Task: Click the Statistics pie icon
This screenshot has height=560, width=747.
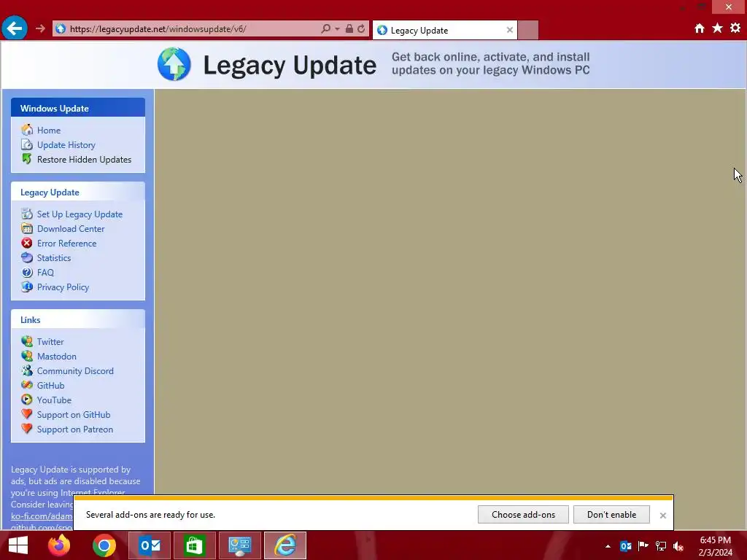Action: click(x=27, y=257)
